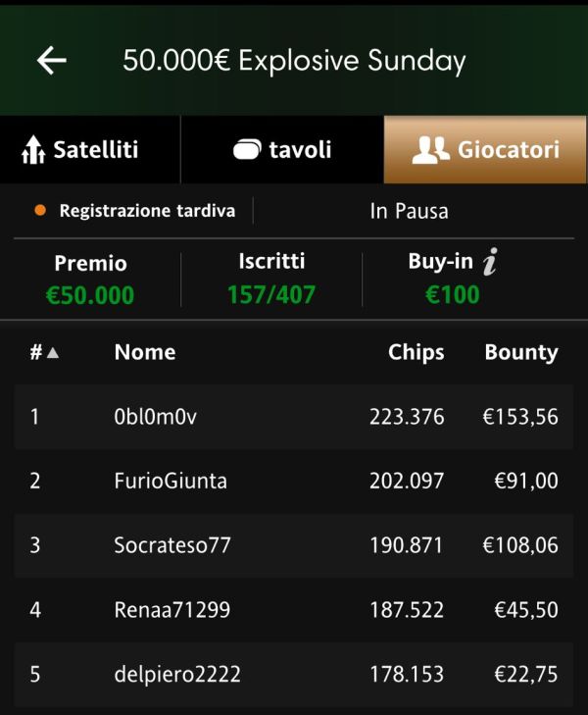Open Renaa71299 player entry

point(294,610)
